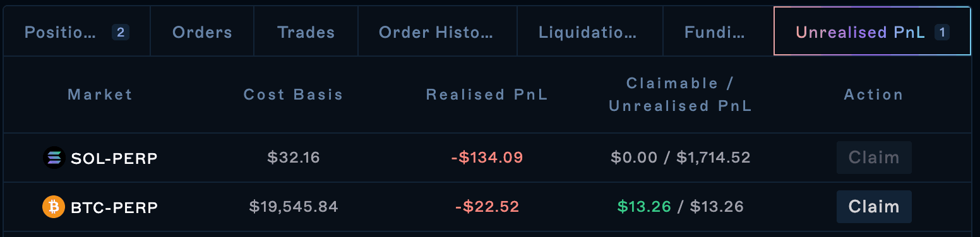
Task: Open the SOL-PERP market row
Action: click(x=487, y=158)
